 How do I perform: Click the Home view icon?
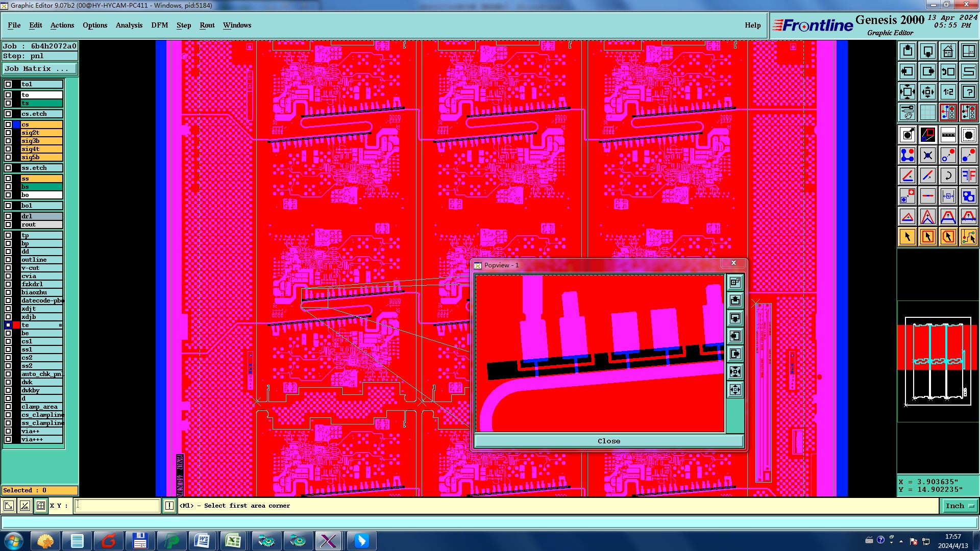click(948, 51)
